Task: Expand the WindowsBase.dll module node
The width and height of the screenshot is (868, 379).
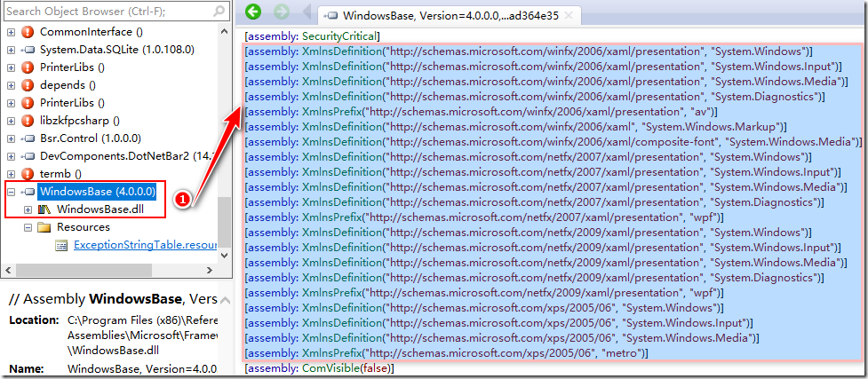Action: pos(28,209)
